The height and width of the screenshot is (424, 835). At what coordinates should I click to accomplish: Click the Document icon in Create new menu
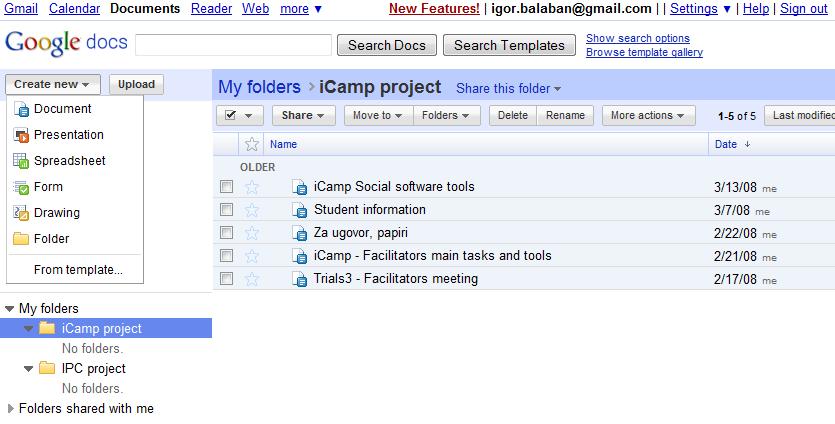pyautogui.click(x=21, y=109)
